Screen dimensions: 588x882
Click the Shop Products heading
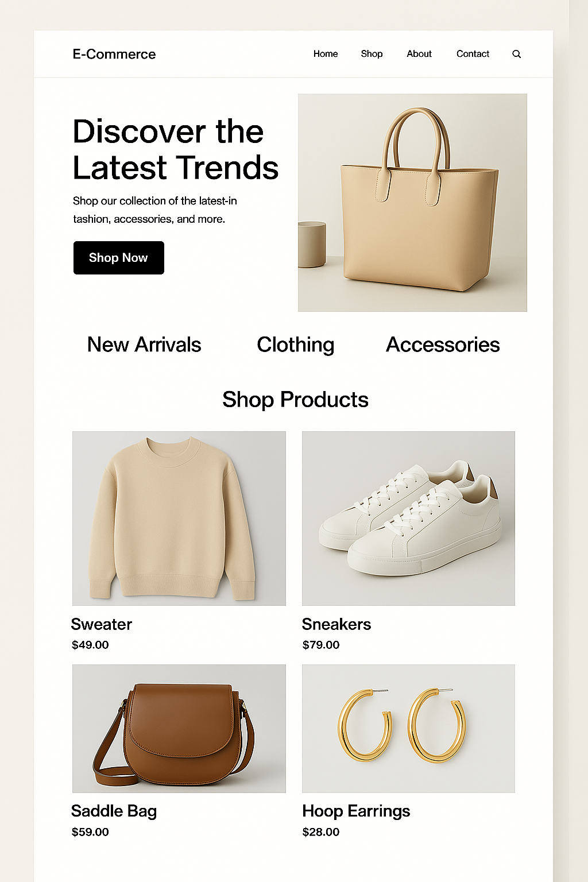(295, 400)
